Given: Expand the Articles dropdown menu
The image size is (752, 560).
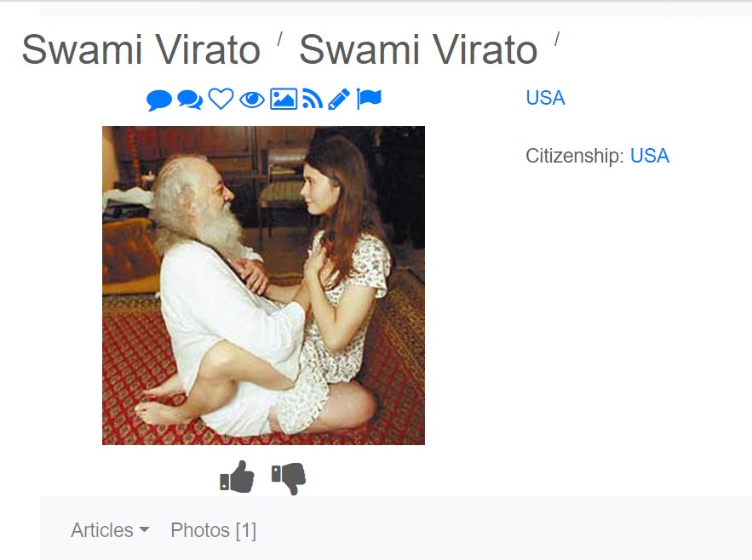Looking at the screenshot, I should coord(111,530).
